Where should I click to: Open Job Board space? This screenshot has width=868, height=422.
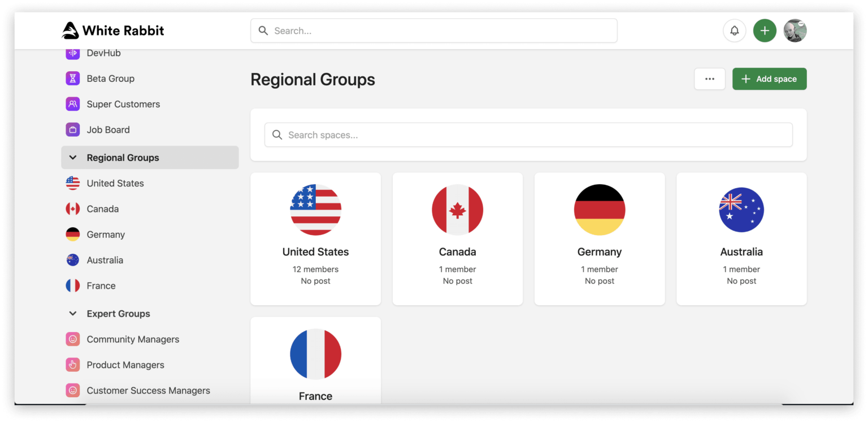108,129
